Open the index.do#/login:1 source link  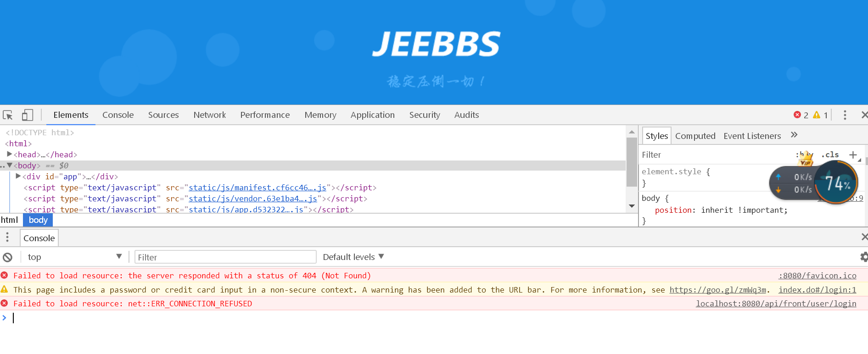817,290
